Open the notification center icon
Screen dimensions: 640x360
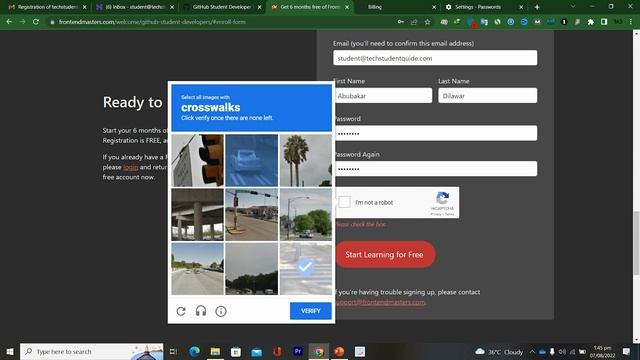click(x=626, y=351)
